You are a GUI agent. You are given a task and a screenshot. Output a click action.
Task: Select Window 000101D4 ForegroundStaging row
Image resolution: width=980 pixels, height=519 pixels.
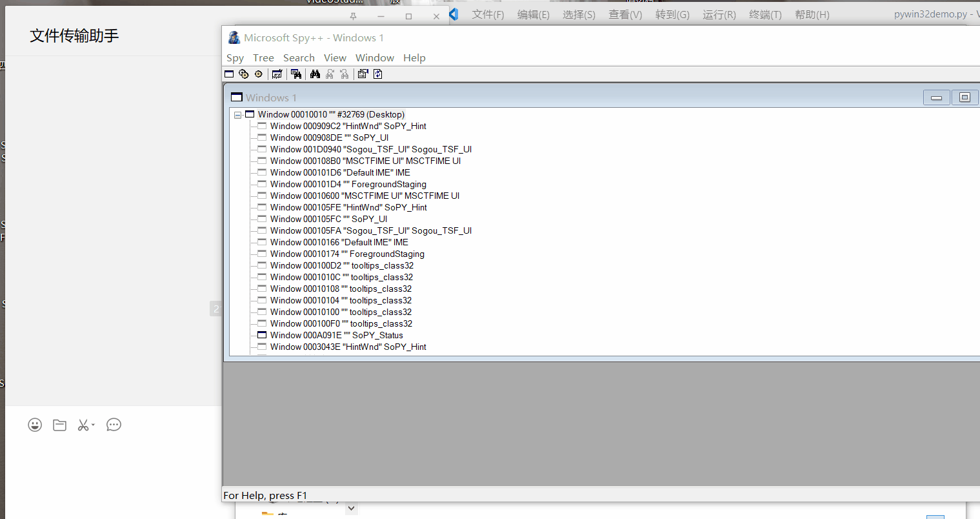pos(348,184)
